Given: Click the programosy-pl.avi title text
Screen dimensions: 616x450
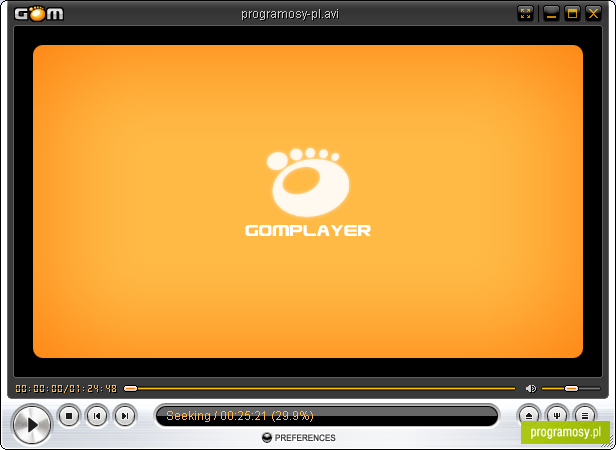Looking at the screenshot, I should tap(290, 14).
